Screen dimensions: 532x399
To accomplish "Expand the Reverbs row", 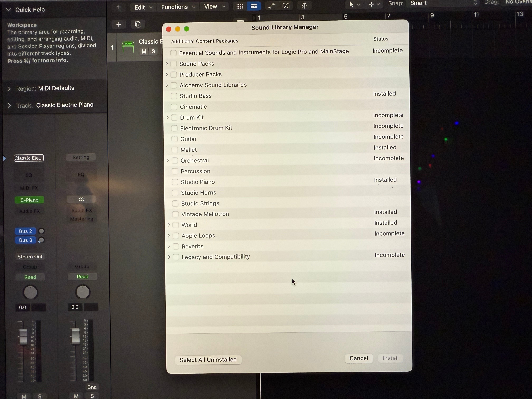I will [x=169, y=246].
